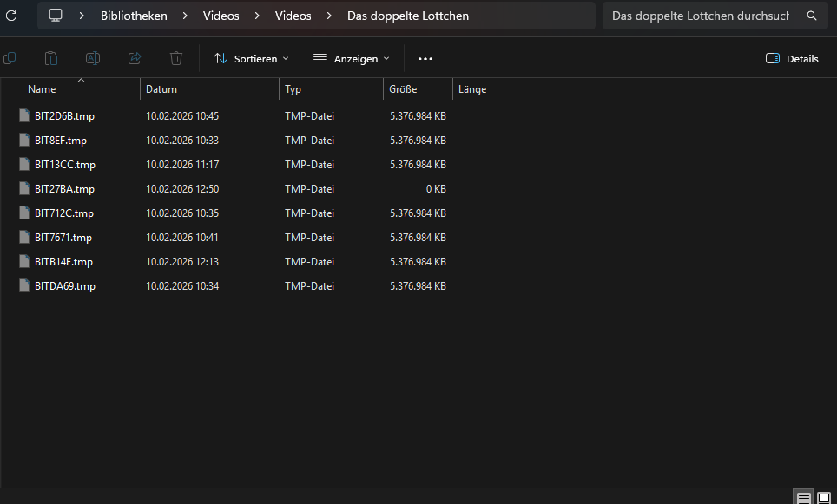
Task: Click Das doppelte Lottchen in the breadcrumb
Action: [407, 16]
